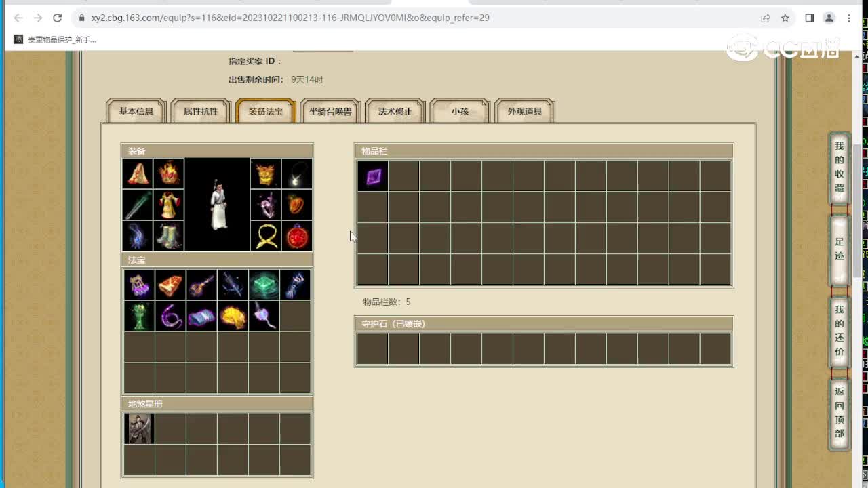Screen dimensions: 868x488
Task: Select the golden cloud treasure in 法宝
Action: [x=233, y=316]
